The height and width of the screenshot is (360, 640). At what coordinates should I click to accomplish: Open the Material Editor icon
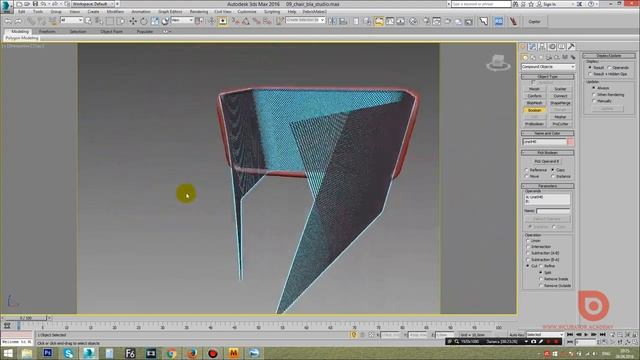tap(413, 21)
